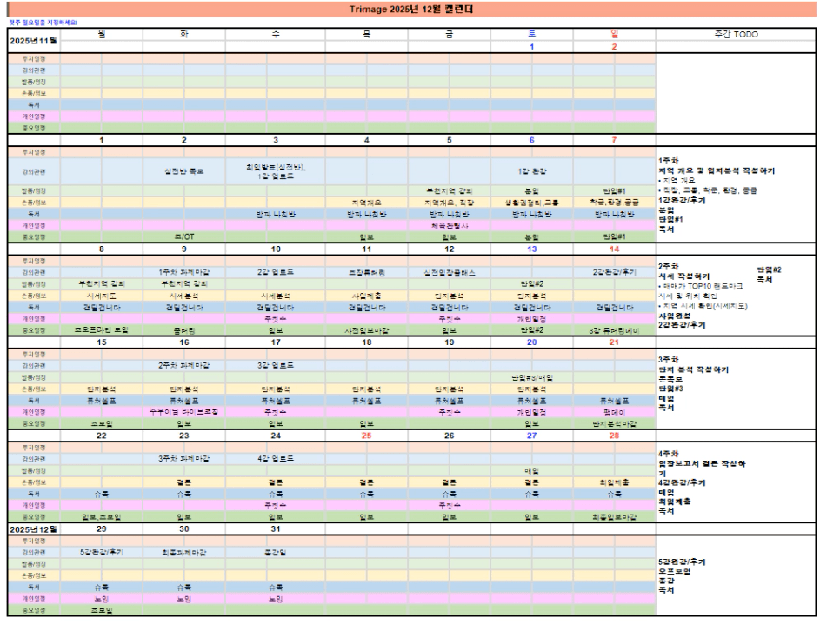Select the 3주차 TODO heading
The image size is (840, 625).
point(669,359)
